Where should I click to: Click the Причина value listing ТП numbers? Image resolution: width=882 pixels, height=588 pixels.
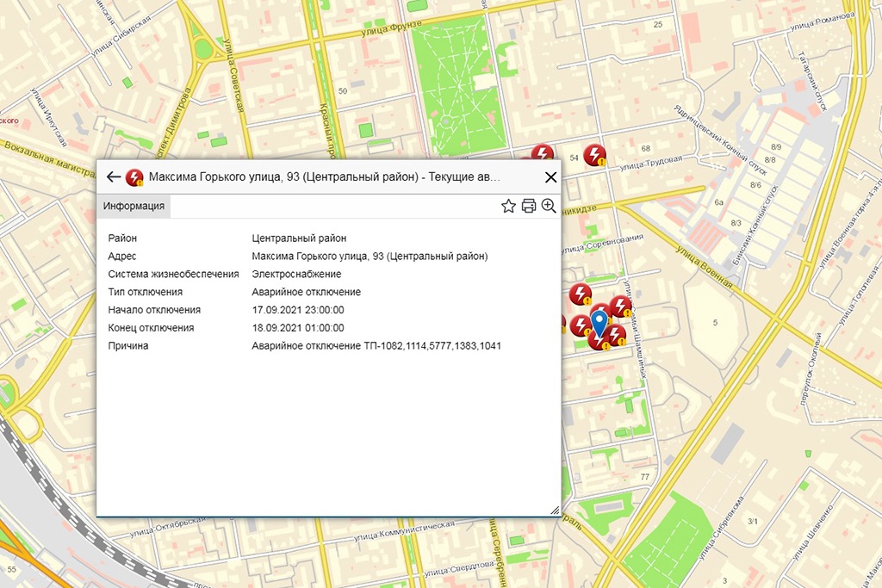pos(376,346)
